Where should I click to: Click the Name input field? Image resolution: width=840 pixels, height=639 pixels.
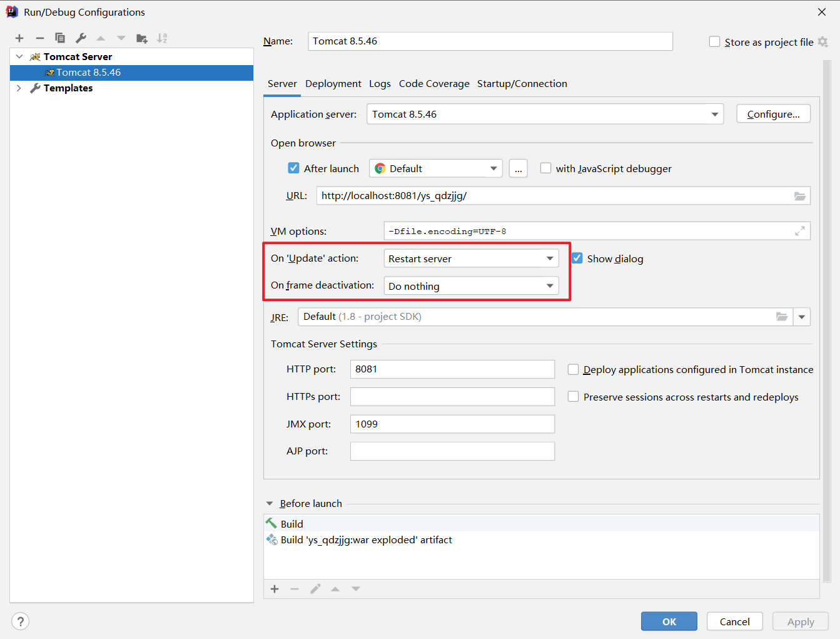point(490,41)
